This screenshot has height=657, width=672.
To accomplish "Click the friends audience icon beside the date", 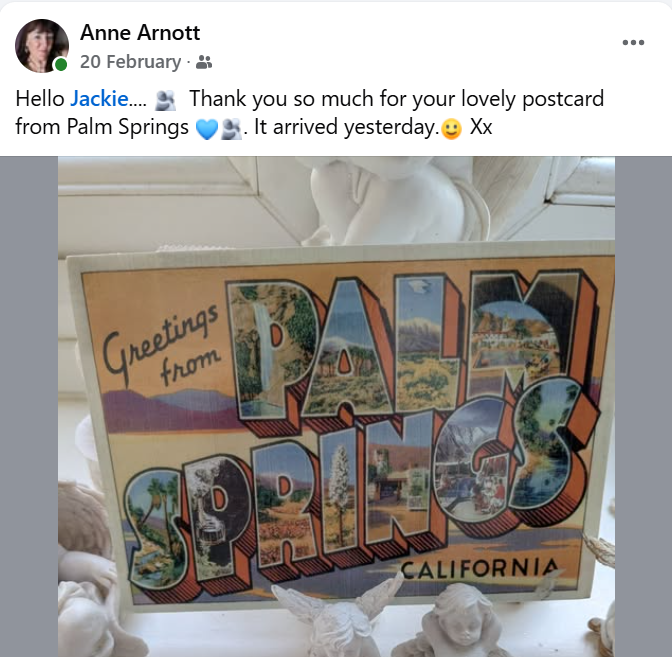I will [204, 63].
